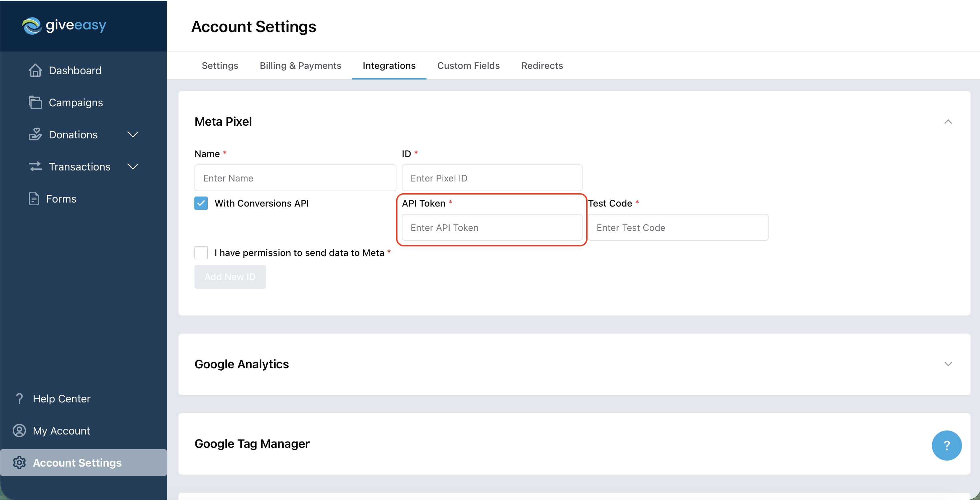
Task: Switch to the Custom Fields tab
Action: (x=468, y=66)
